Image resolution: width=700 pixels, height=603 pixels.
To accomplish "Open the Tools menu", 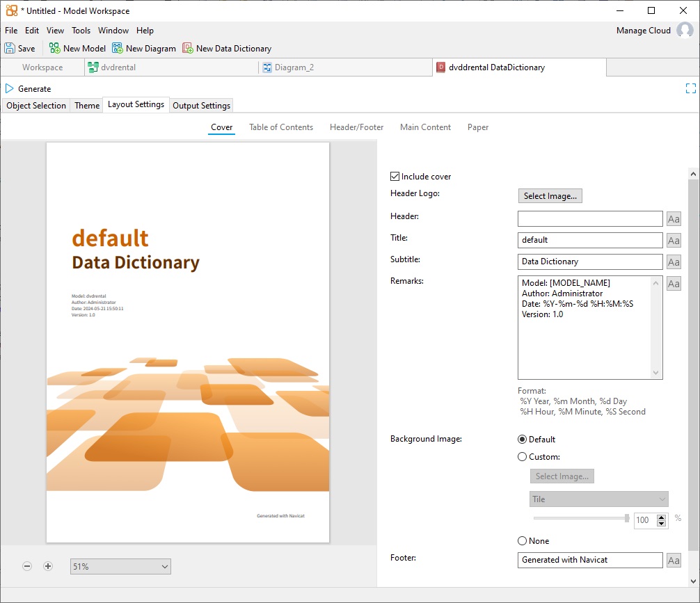I will [81, 31].
